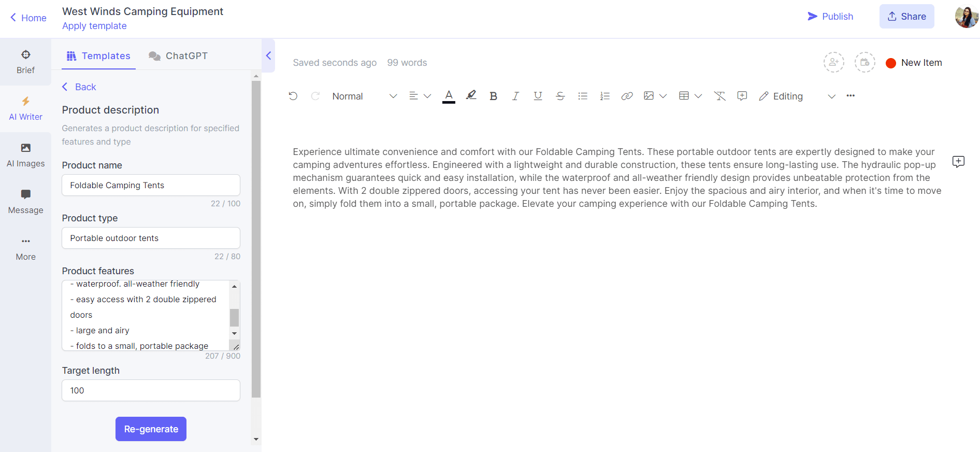Open the text alignment options
This screenshot has width=980, height=452.
413,96
